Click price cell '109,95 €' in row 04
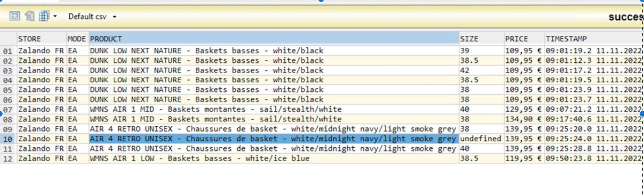This screenshot has height=195, width=644. pos(524,80)
